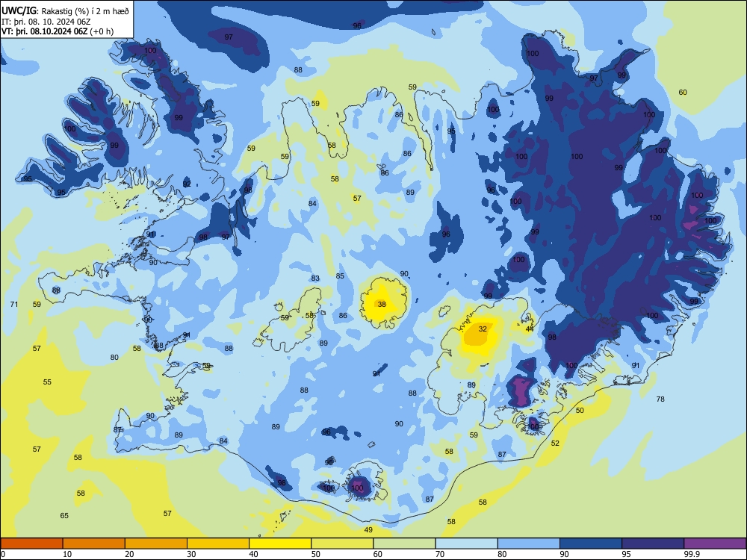Click the 30–40 amber legend swatch
This screenshot has width=747, height=560.
pyautogui.click(x=218, y=544)
